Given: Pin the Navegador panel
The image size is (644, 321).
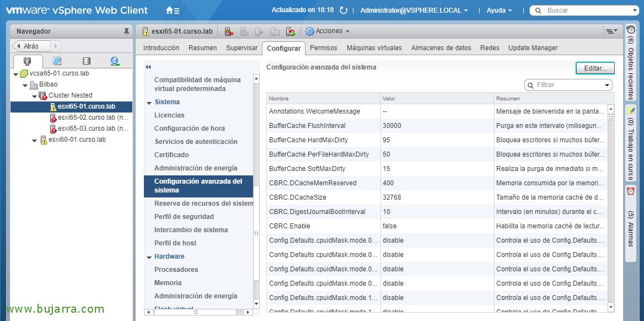Looking at the screenshot, I should click(x=126, y=31).
